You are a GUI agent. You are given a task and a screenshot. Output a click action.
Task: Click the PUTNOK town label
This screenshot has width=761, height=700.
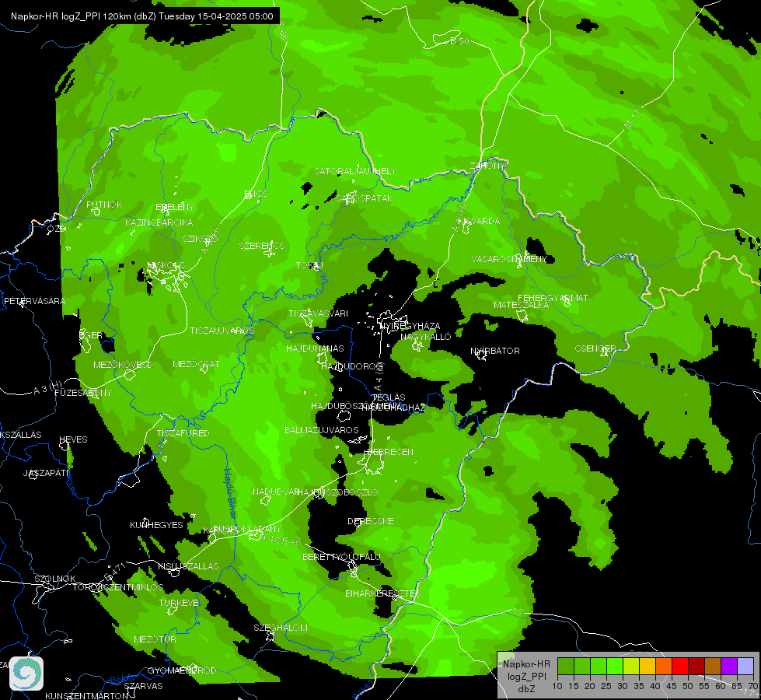coord(104,205)
